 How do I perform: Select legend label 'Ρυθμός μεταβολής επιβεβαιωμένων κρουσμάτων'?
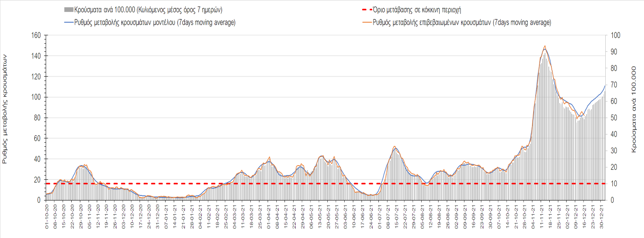[x=462, y=22]
